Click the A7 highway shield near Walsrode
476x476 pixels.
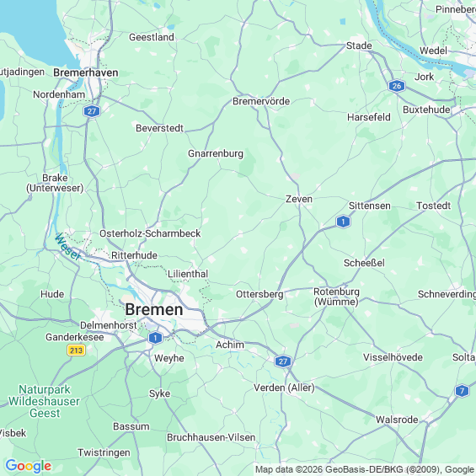point(462,390)
